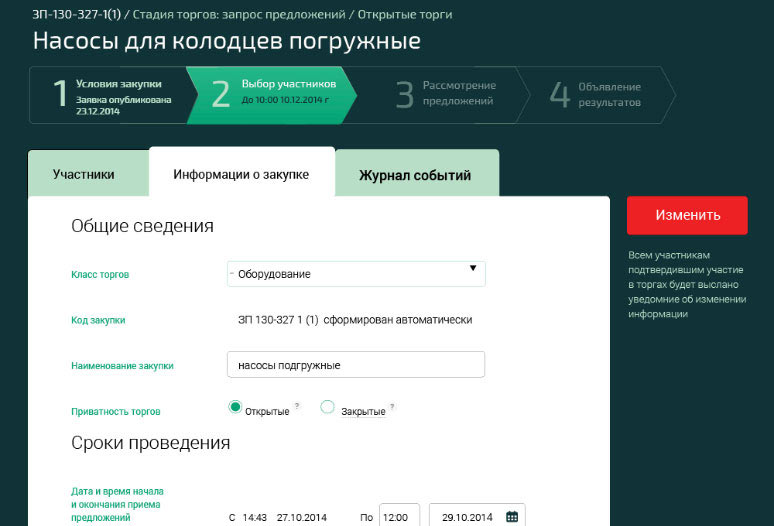Go to step 3 Рассмотрение предложений
Viewport: 774px width, 526px height.
[x=448, y=94]
